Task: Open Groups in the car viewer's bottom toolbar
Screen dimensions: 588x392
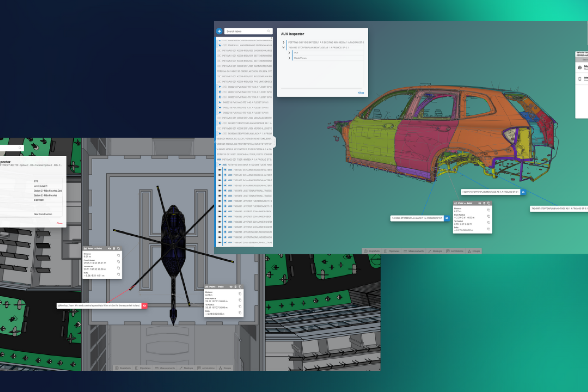Action: (x=473, y=251)
